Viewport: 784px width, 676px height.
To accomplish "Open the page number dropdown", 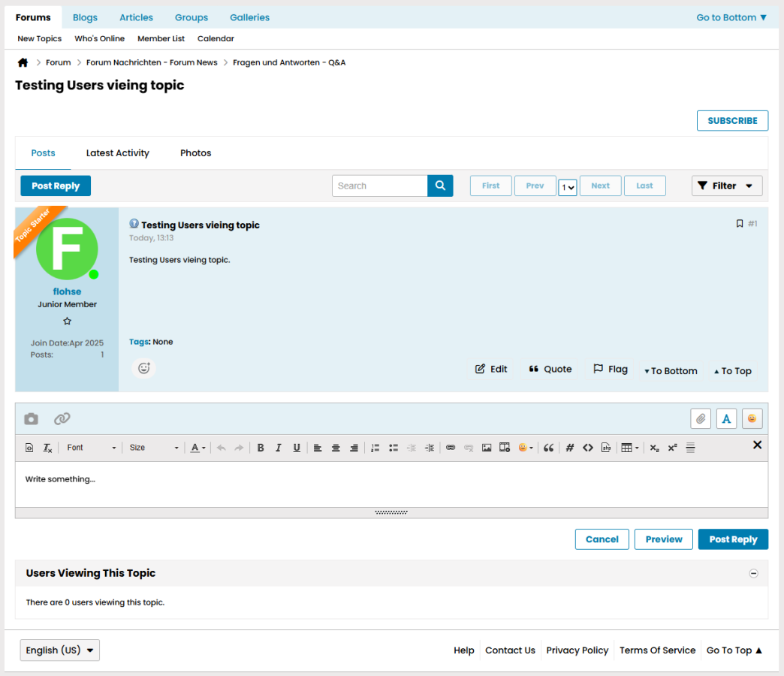I will pos(568,187).
